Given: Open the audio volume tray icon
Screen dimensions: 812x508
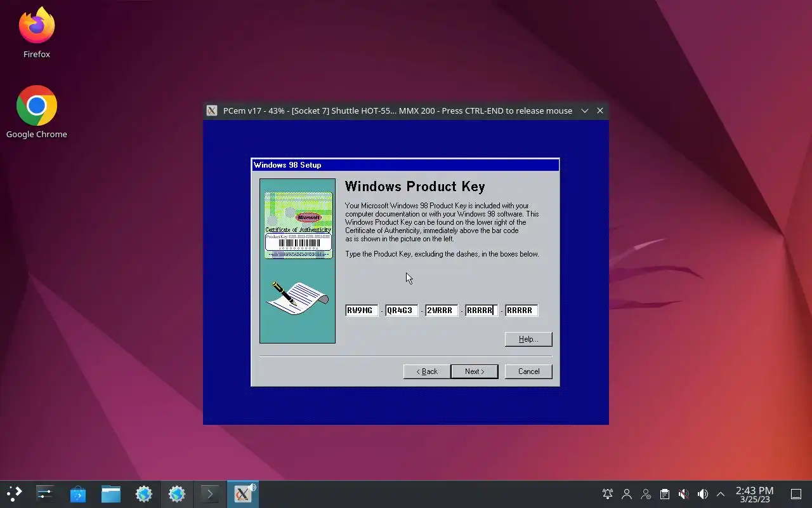Looking at the screenshot, I should pos(702,494).
